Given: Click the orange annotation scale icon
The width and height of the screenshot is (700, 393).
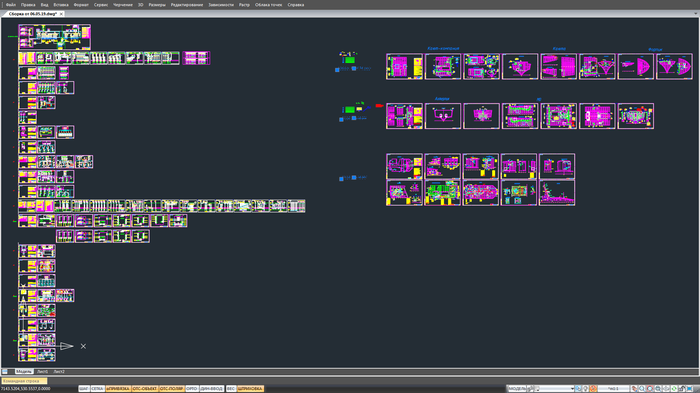Looking at the screenshot, I should click(x=593, y=389).
